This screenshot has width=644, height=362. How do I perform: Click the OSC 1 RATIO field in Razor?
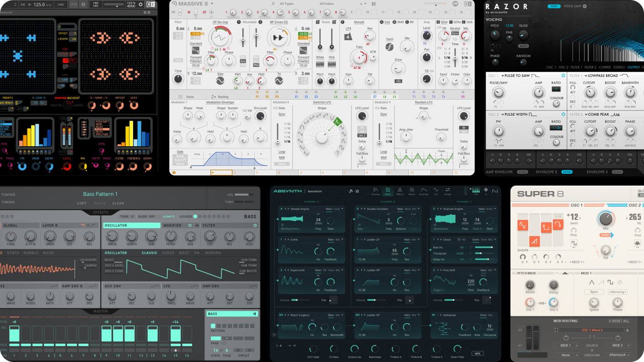(556, 89)
